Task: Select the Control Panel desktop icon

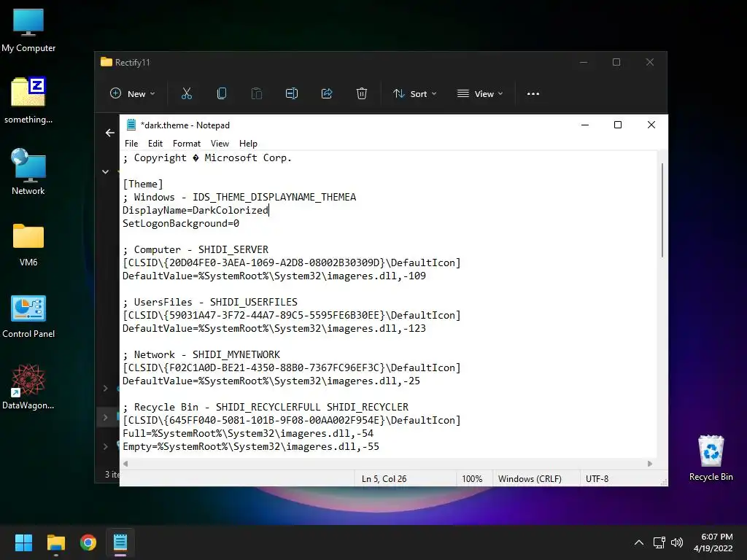Action: 28,316
